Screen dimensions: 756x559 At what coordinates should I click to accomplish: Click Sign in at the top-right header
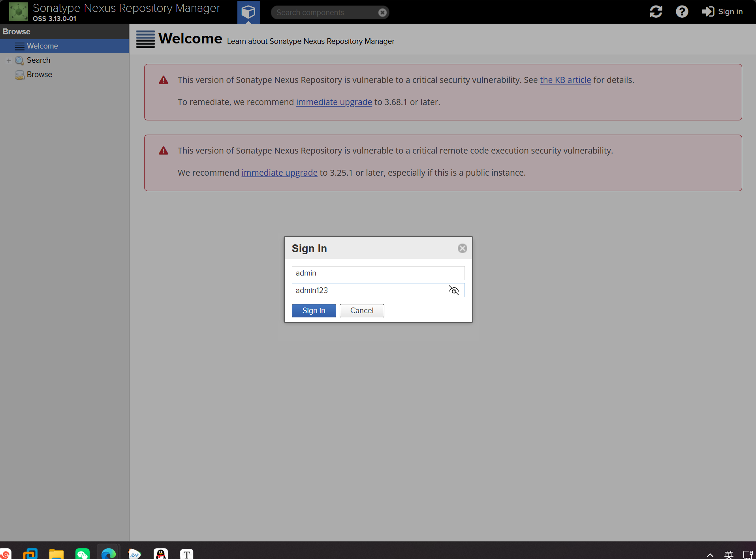(722, 12)
